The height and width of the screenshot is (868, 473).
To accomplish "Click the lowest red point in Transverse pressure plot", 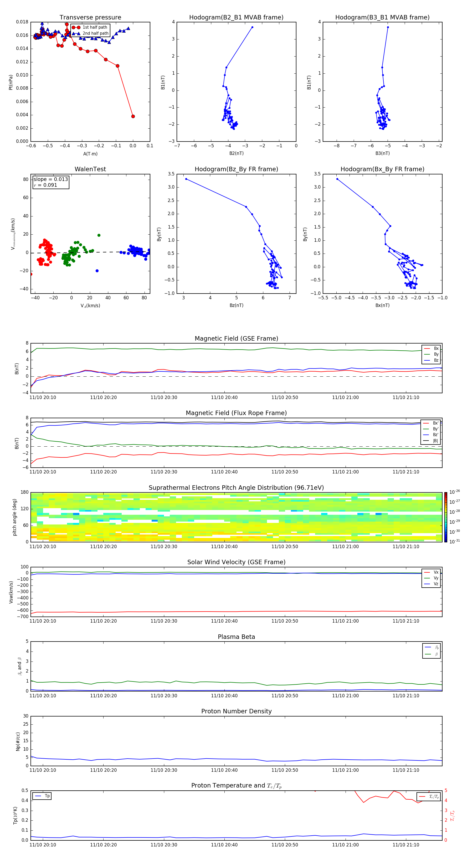I will [x=133, y=116].
